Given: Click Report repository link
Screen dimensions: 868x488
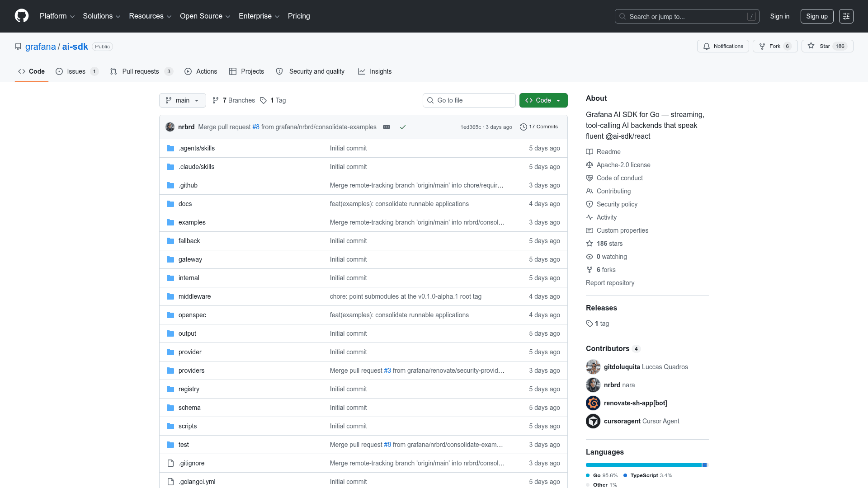Looking at the screenshot, I should tap(610, 283).
